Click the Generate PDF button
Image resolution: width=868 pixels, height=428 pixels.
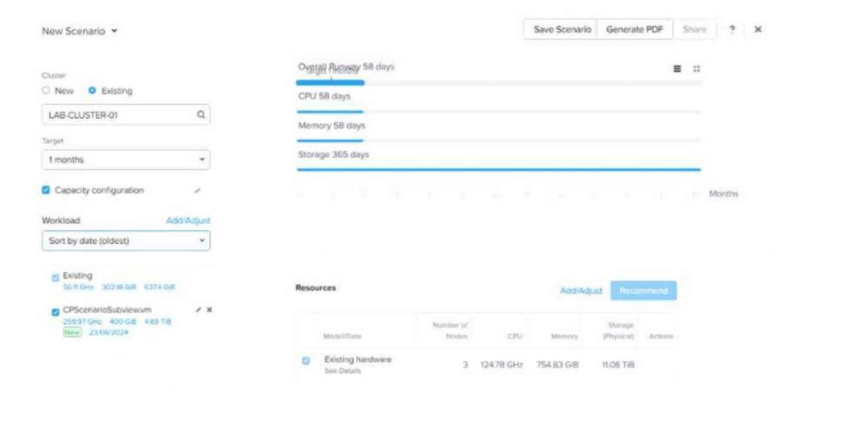tap(634, 30)
